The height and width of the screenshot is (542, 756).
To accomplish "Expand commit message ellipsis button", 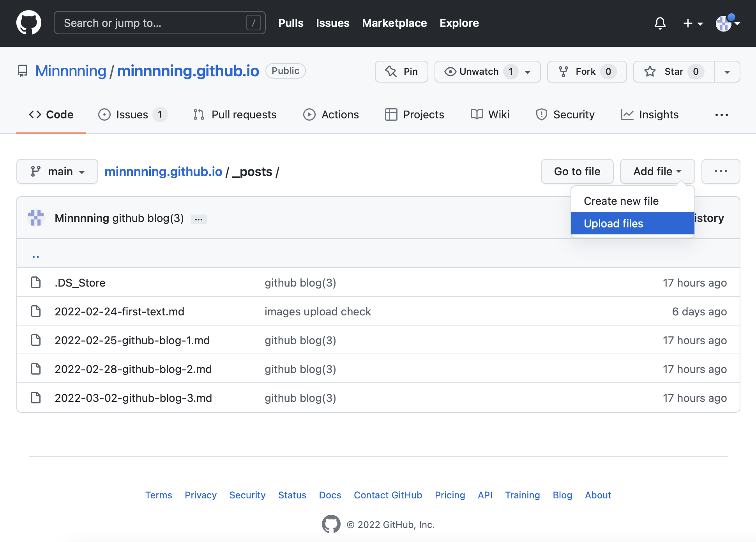I will click(x=198, y=219).
